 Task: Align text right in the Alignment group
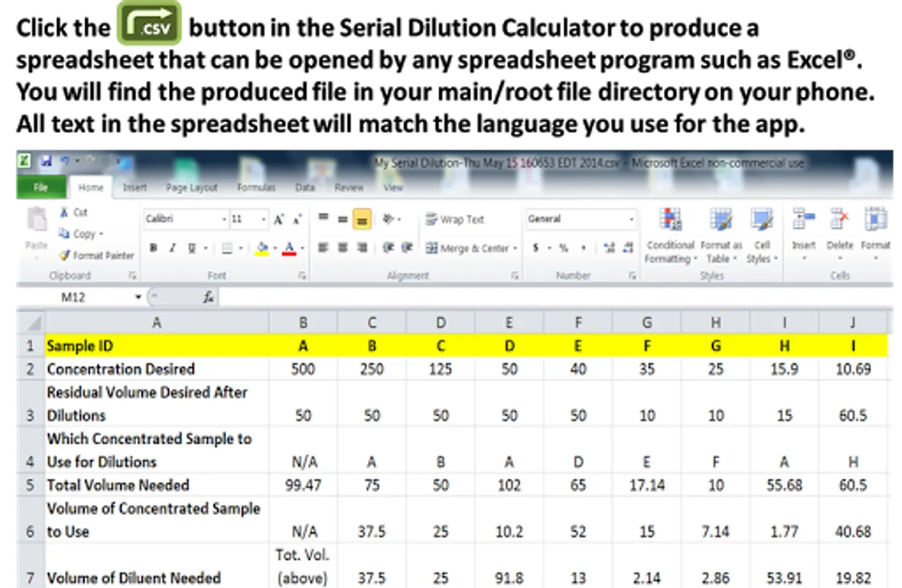click(x=362, y=248)
